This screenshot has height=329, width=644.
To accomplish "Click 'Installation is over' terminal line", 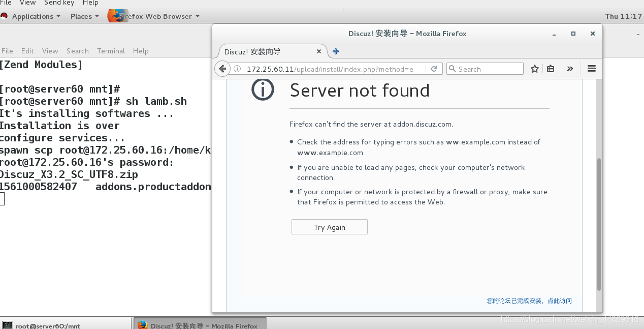I will pos(59,126).
